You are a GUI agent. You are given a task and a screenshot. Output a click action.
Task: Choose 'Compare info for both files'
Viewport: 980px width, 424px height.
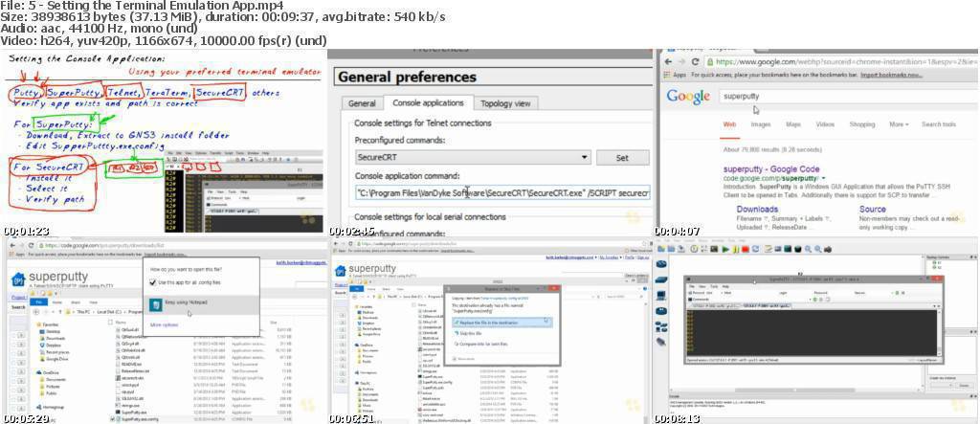tap(482, 345)
